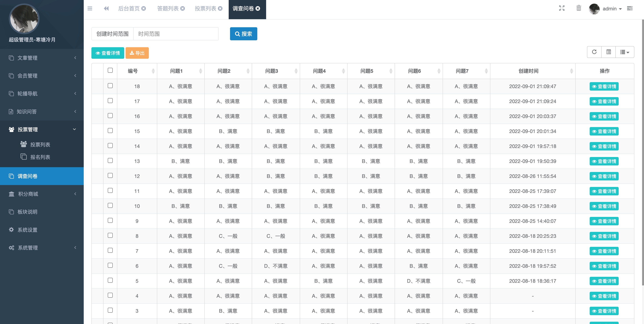The height and width of the screenshot is (324, 644).
Task: Refresh the table with the reload icon
Action: 594,52
